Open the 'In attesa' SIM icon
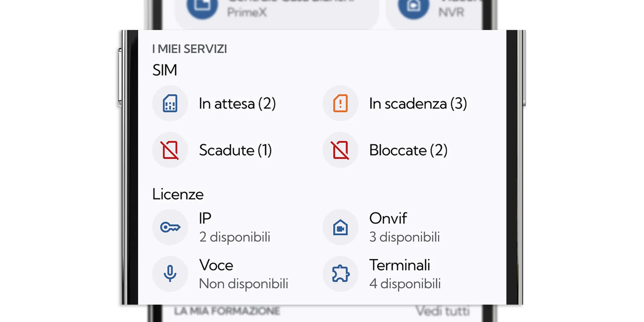 [x=170, y=103]
